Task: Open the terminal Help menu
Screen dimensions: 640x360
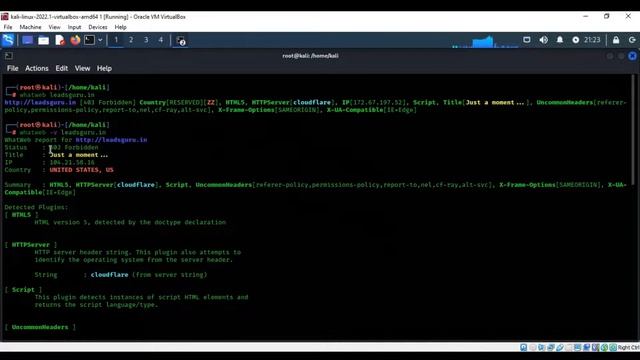Action: coord(104,69)
